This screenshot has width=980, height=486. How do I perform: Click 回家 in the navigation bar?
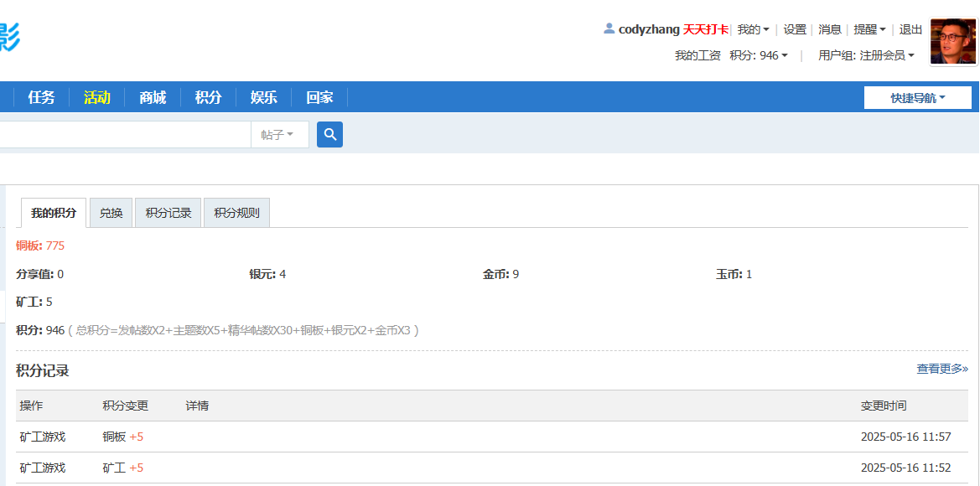(x=319, y=97)
